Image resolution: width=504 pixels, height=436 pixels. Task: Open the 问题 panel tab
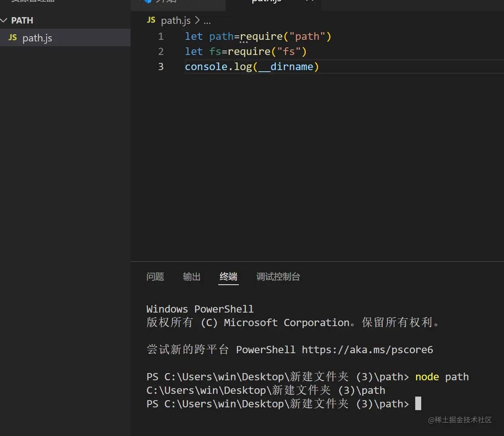(x=155, y=276)
